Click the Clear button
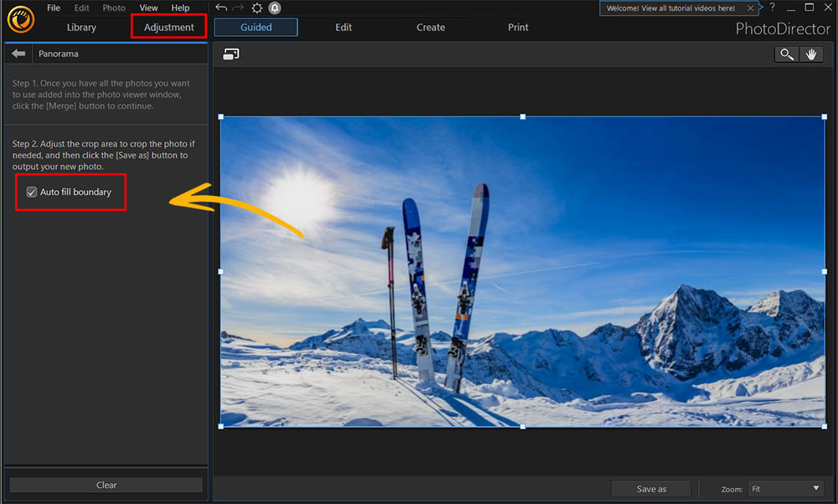The width and height of the screenshot is (838, 504). click(106, 484)
